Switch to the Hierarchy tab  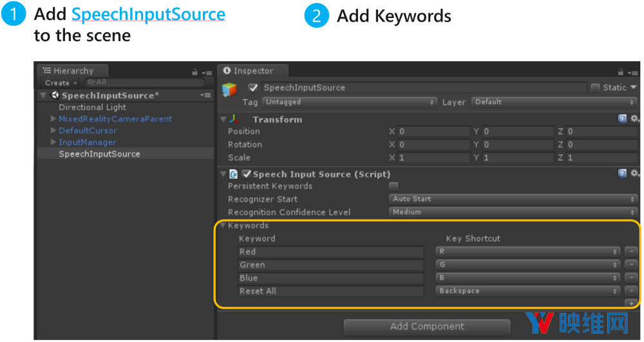pos(72,71)
